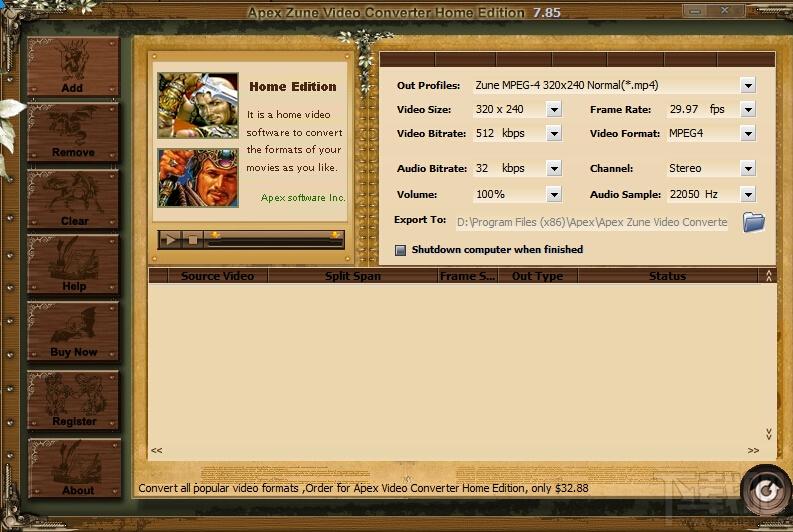Click the list scroll-up double arrow

pos(768,276)
